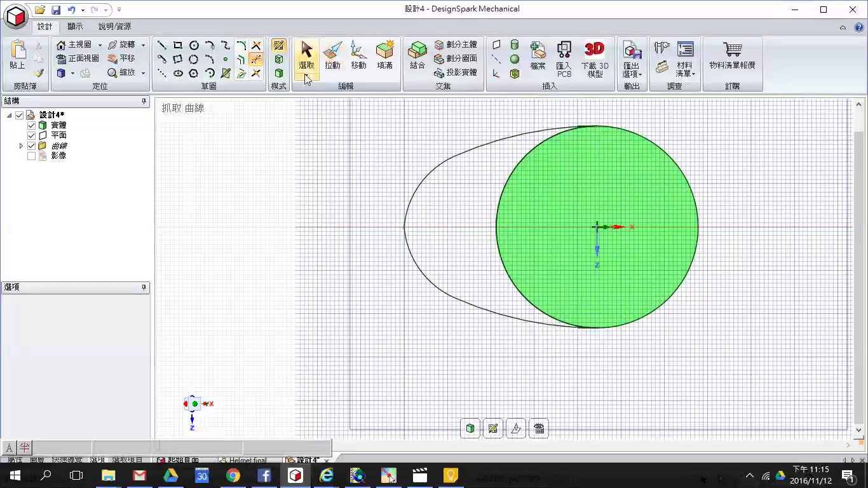Click 劃分主體 split body button

pos(456,45)
